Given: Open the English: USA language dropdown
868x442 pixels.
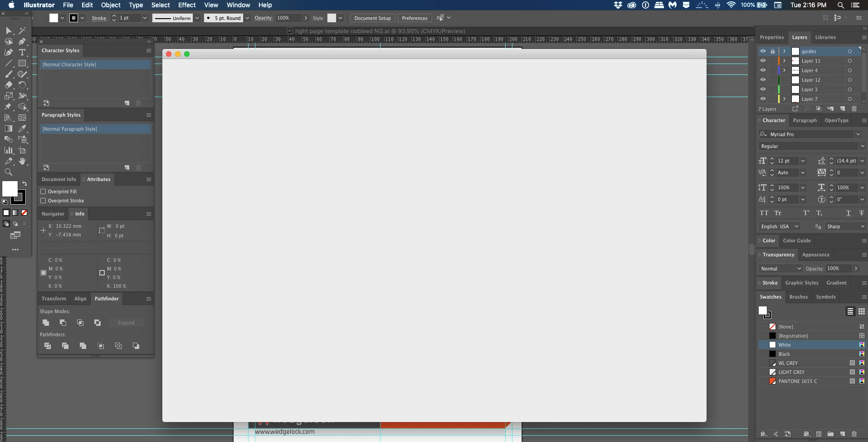Looking at the screenshot, I should pyautogui.click(x=779, y=226).
